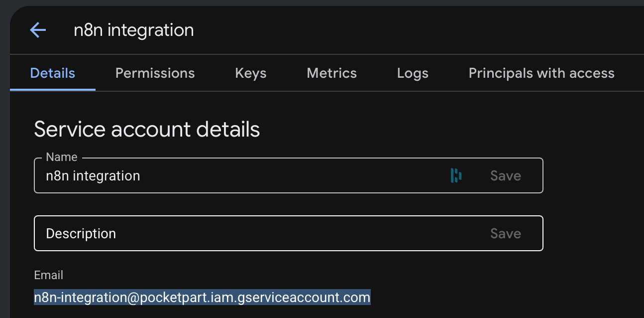Screen dimensions: 644x318
Task: Click the Email label above the address
Action: coord(48,275)
